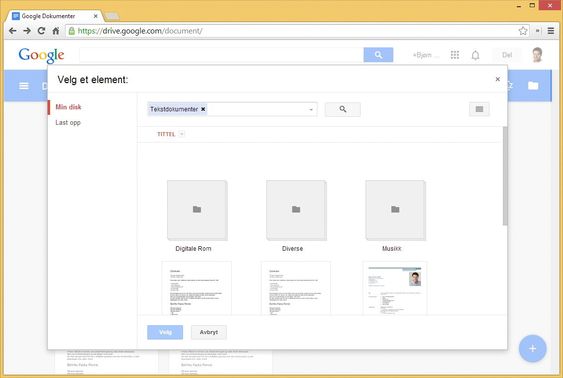Switch to list view icon in dialog
The width and height of the screenshot is (563, 378).
point(479,109)
